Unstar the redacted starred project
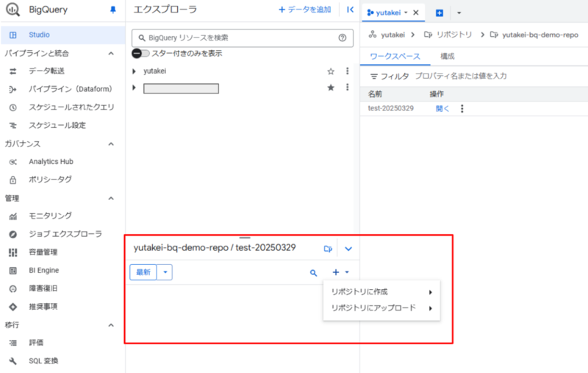Viewport: 588px width, 373px height. (x=331, y=88)
